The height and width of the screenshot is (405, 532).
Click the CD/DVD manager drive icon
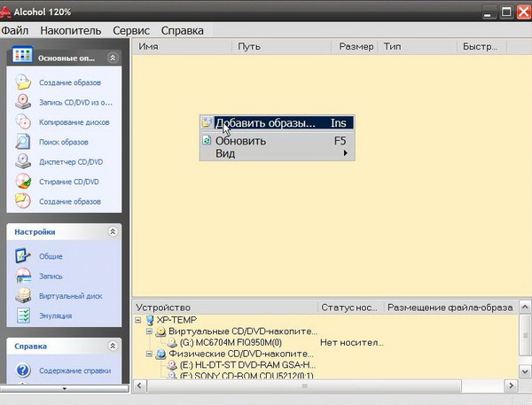pyautogui.click(x=23, y=161)
